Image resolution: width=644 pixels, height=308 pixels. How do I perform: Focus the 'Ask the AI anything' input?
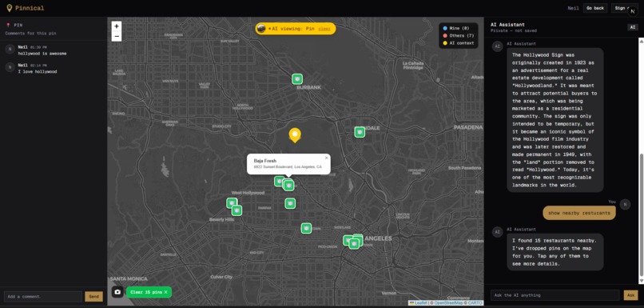pyautogui.click(x=555, y=295)
